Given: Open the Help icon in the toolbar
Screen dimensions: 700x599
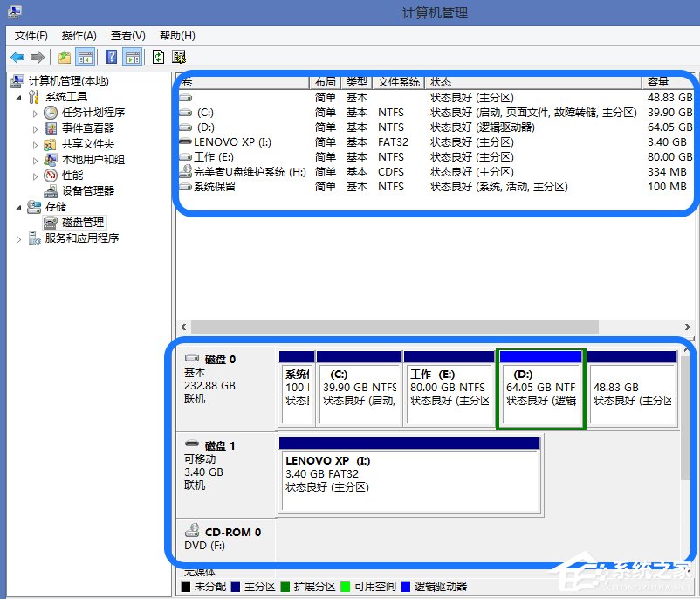Looking at the screenshot, I should [x=110, y=57].
